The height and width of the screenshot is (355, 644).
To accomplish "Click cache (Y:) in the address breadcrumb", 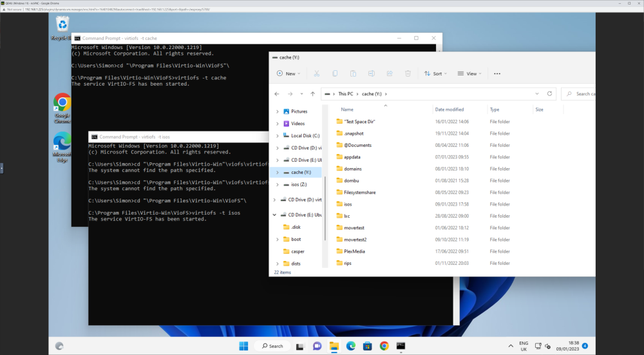I will pyautogui.click(x=372, y=93).
